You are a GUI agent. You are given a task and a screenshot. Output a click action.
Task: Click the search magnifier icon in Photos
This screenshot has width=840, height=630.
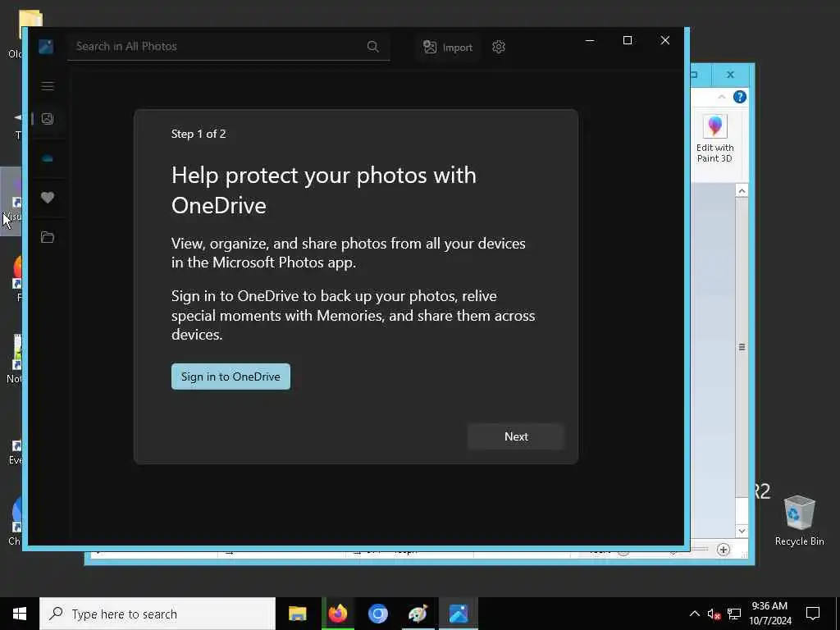(x=373, y=47)
